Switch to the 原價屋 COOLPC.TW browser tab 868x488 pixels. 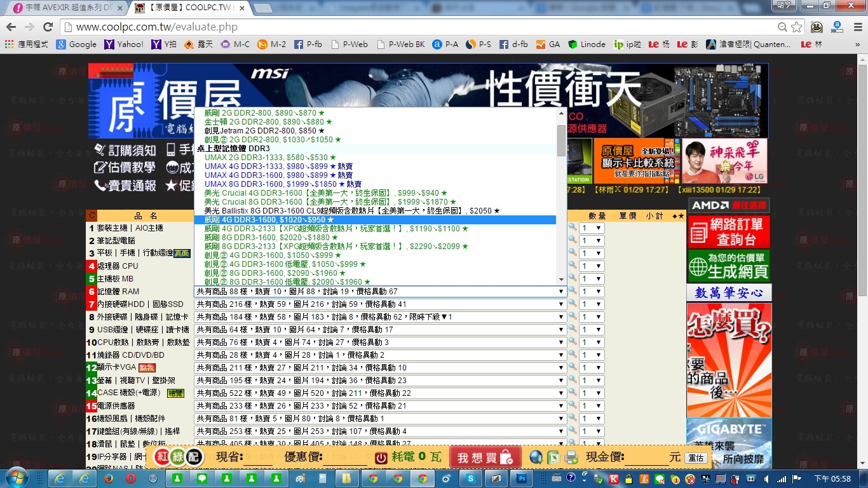pyautogui.click(x=191, y=8)
